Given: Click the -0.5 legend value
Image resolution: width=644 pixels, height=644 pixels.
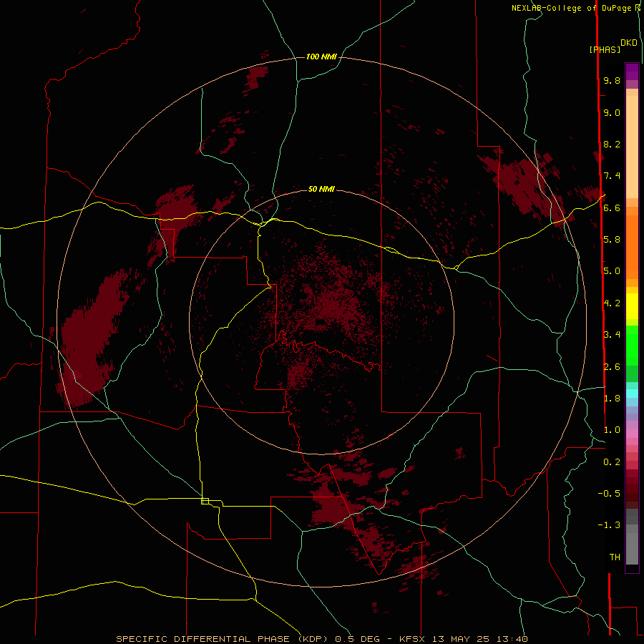Looking at the screenshot, I should (609, 493).
